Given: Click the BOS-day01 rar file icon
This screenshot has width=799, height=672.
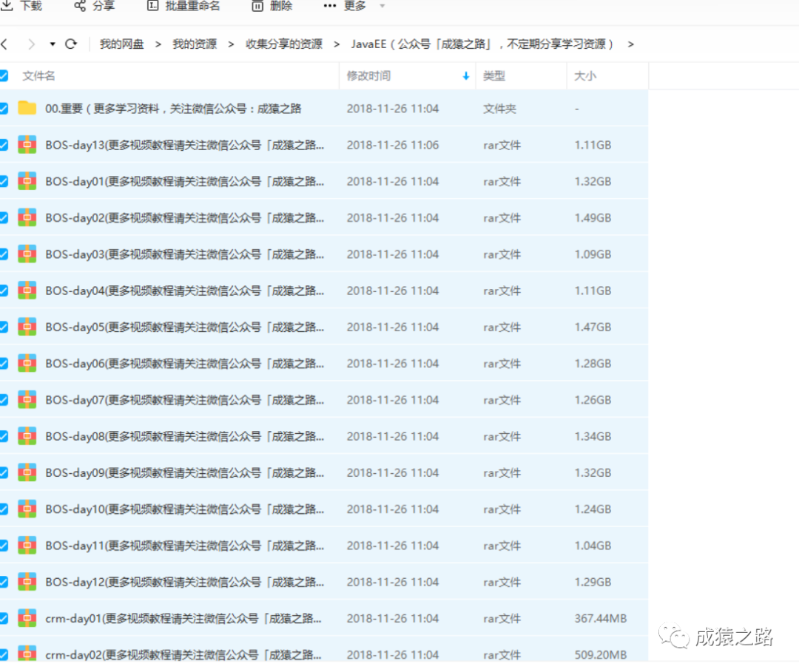Looking at the screenshot, I should tap(27, 180).
